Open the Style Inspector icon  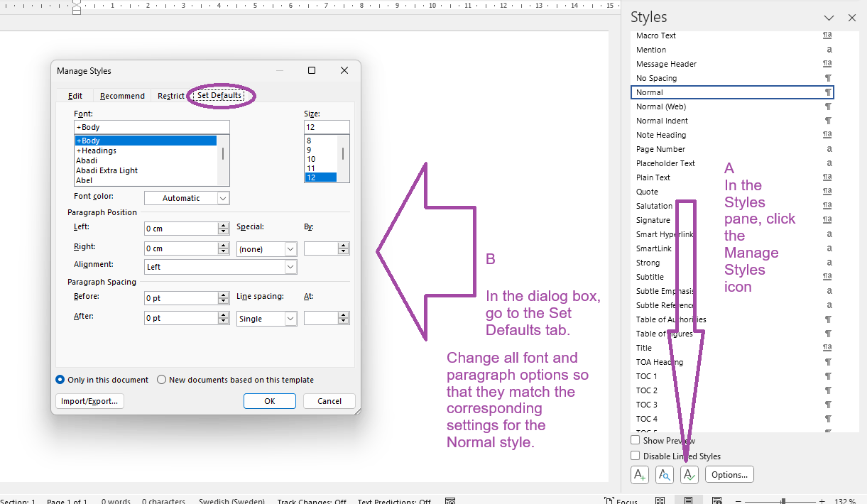665,475
